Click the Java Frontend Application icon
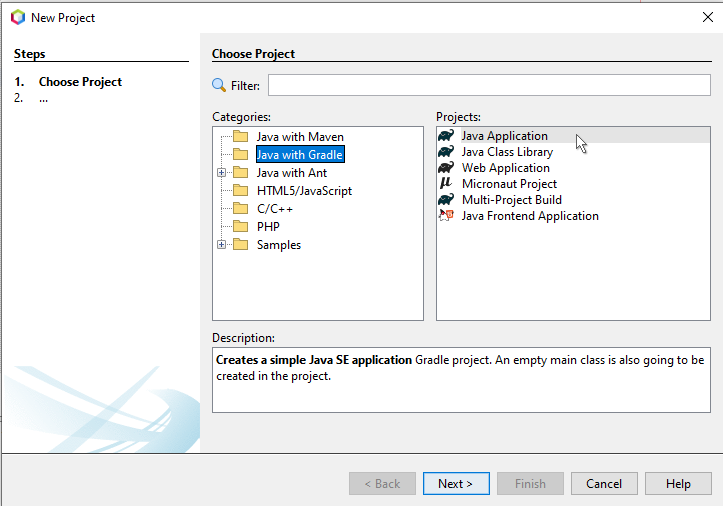Image resolution: width=723 pixels, height=506 pixels. coord(446,216)
